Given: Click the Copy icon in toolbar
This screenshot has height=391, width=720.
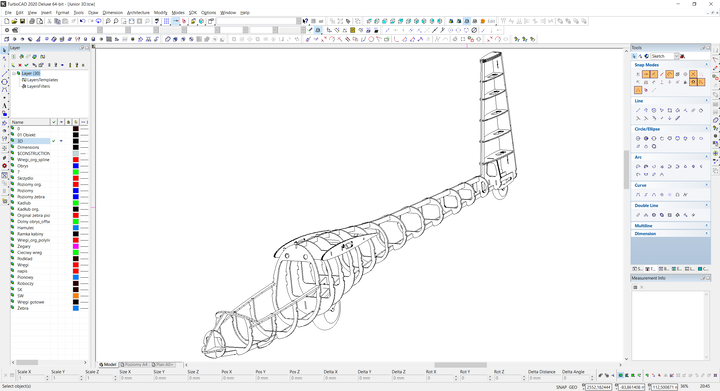Looking at the screenshot, I should point(58,21).
